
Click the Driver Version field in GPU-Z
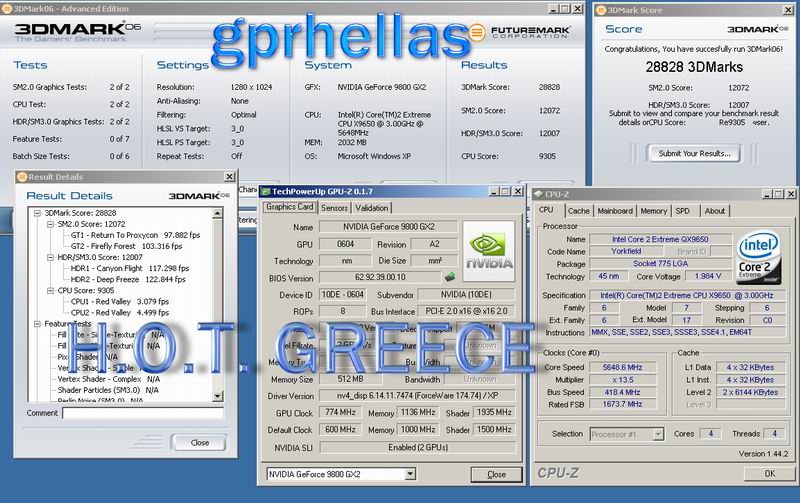pyautogui.click(x=417, y=396)
